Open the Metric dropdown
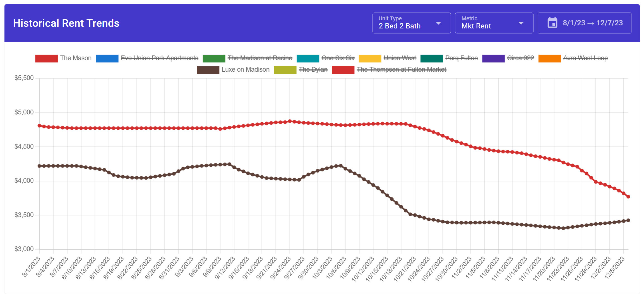The width and height of the screenshot is (644, 298). (494, 23)
